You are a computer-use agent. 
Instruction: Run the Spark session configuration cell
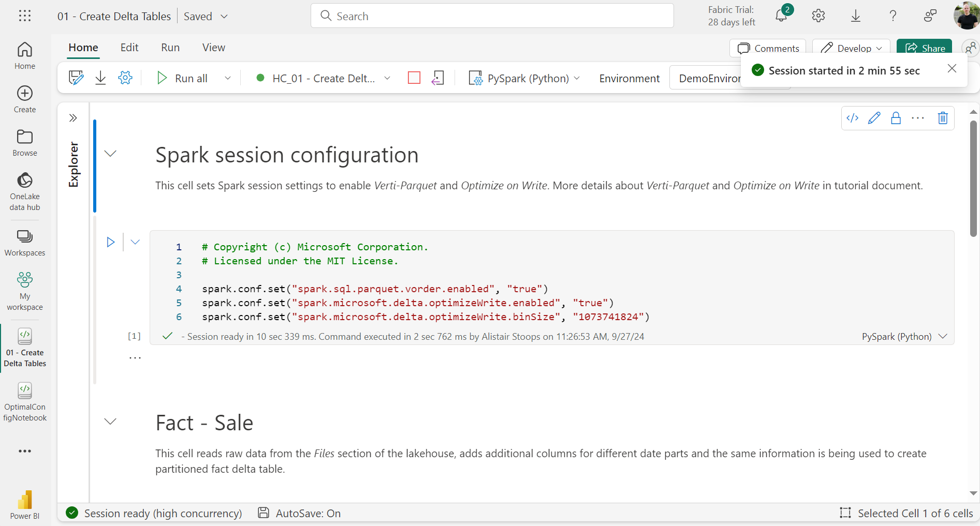click(110, 242)
